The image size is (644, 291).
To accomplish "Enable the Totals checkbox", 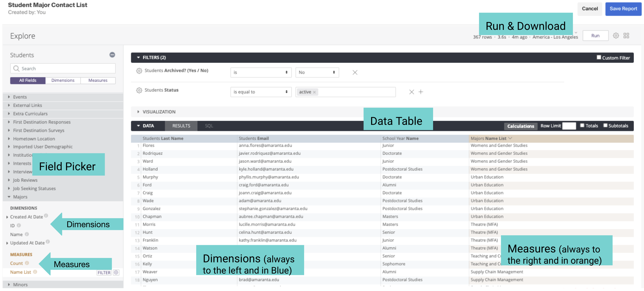I will [x=582, y=125].
